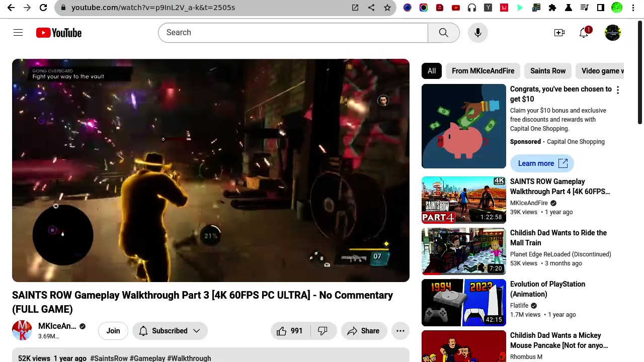Open the black flask extension
Screen dimensions: 644x362
coord(569,8)
